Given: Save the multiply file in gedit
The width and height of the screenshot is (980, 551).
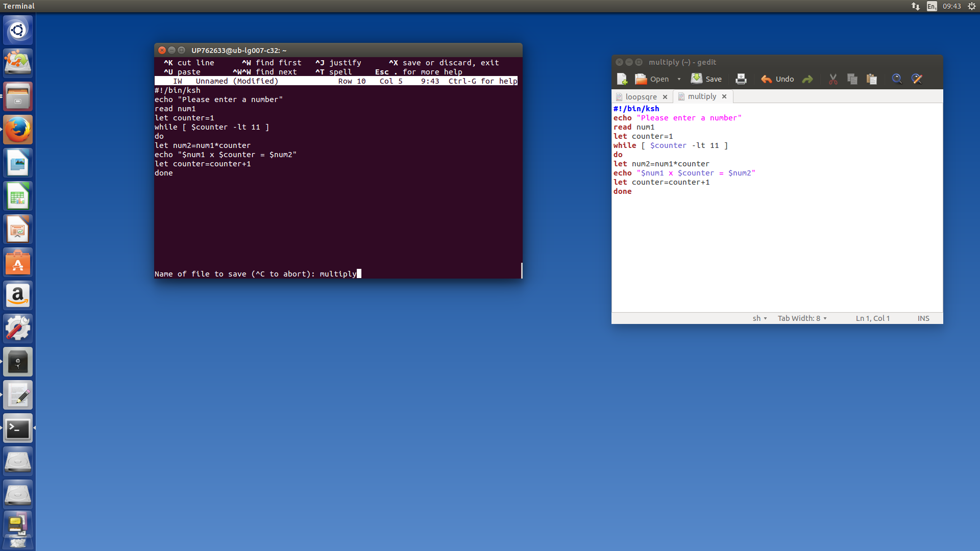Looking at the screenshot, I should [706, 79].
